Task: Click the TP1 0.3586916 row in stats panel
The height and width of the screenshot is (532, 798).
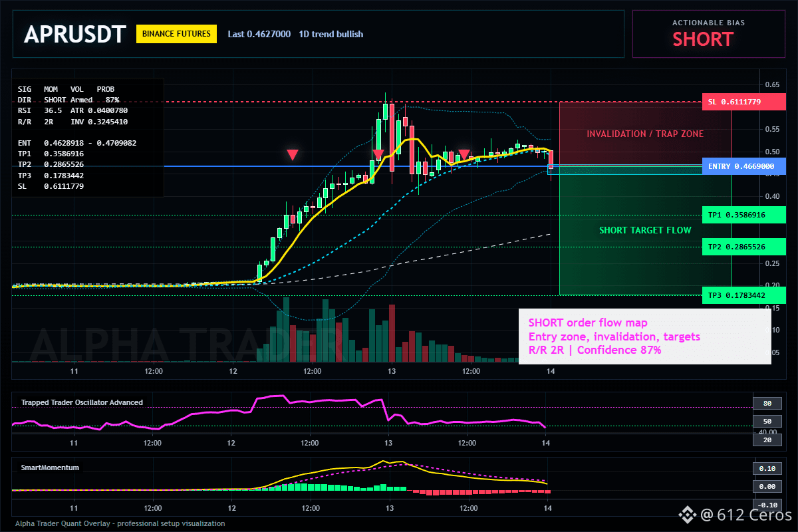Action: (51, 154)
